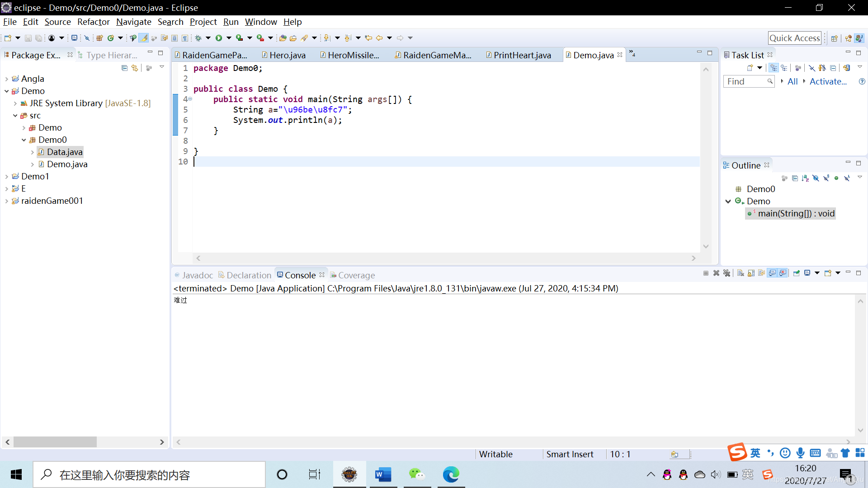
Task: Click the Back navigation arrow icon
Action: (379, 38)
